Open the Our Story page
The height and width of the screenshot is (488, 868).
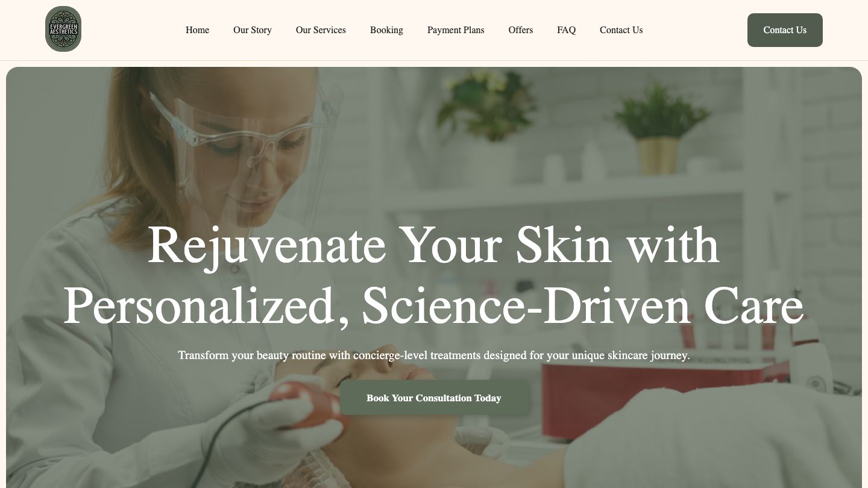point(253,30)
